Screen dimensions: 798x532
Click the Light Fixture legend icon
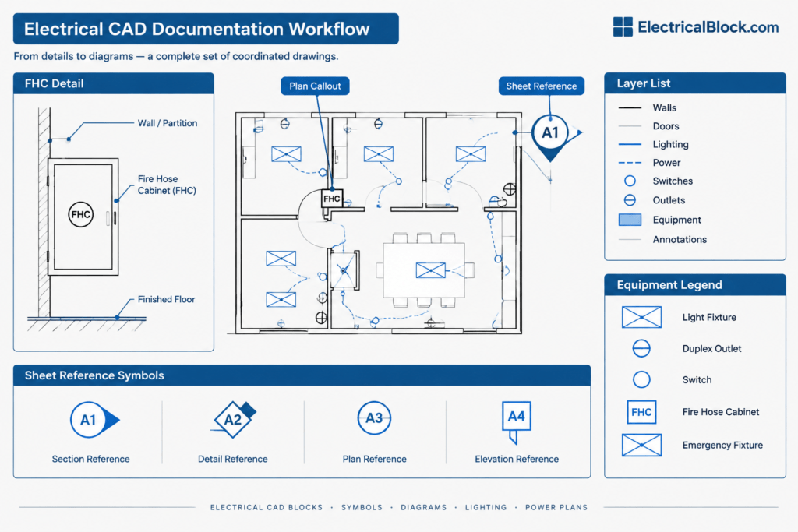[x=641, y=317]
